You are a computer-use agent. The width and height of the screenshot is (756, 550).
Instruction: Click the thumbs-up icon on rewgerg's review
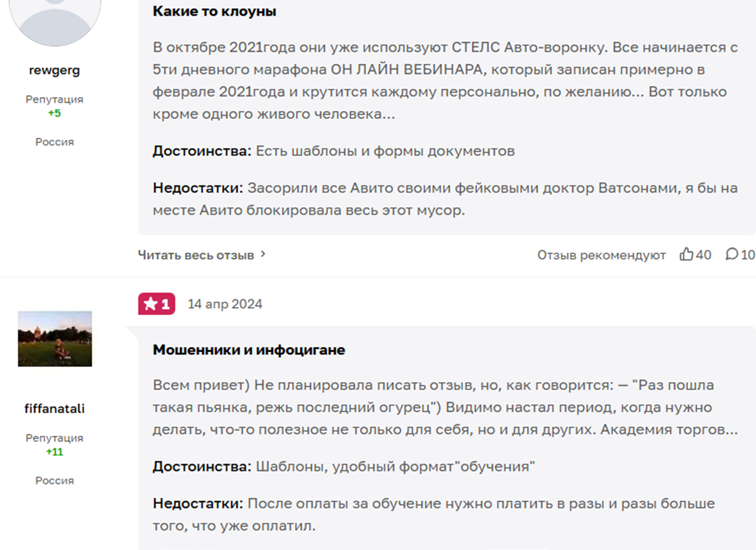pos(686,255)
